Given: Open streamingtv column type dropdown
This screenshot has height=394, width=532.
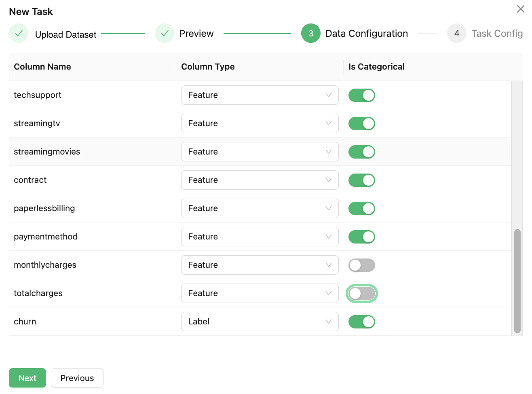Looking at the screenshot, I should point(260,123).
